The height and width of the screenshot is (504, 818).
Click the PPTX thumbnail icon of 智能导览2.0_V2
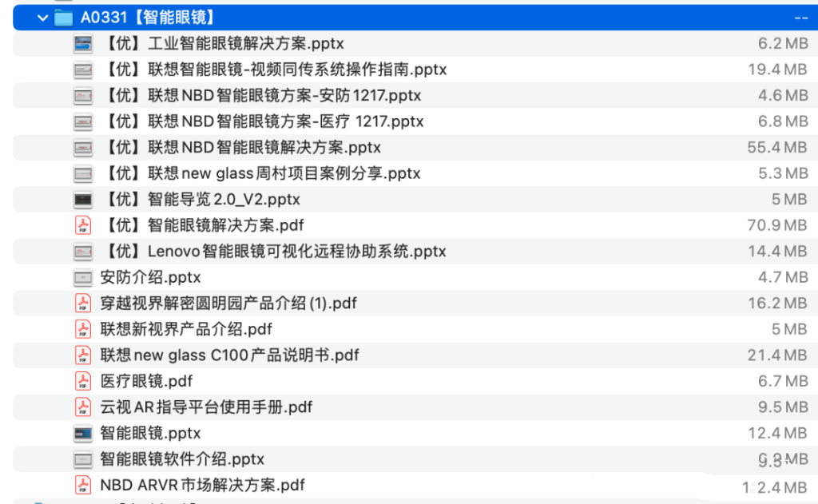(x=82, y=200)
